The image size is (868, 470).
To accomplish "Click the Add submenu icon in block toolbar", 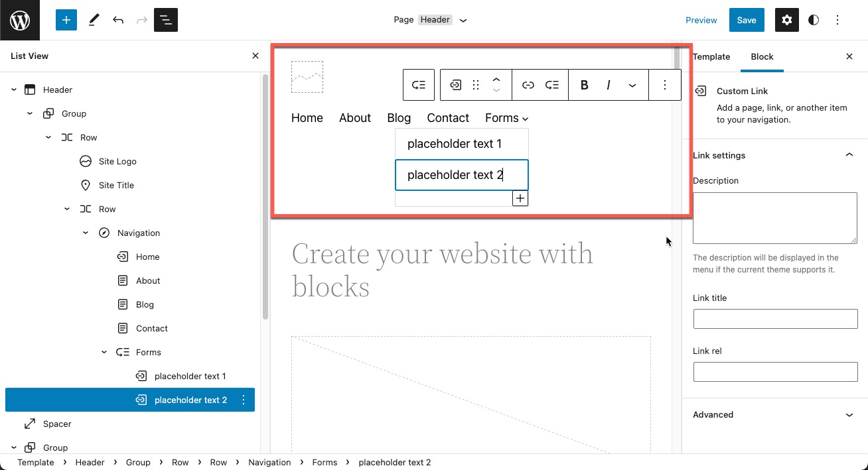I will click(x=552, y=85).
